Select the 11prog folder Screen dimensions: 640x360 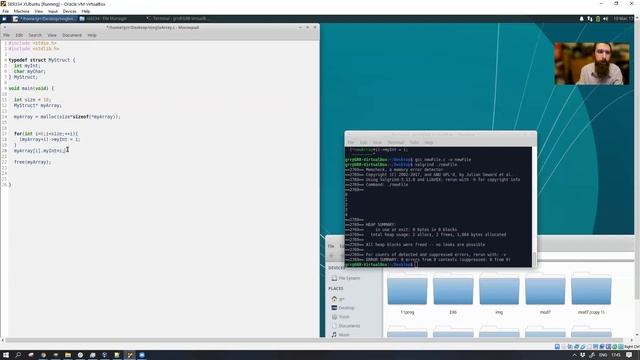pos(407,294)
